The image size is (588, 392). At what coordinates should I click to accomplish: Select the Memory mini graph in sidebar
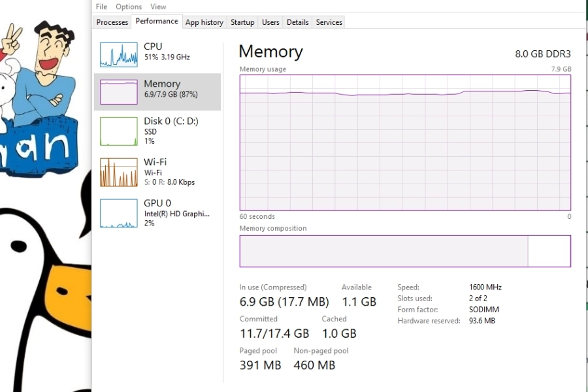click(118, 92)
